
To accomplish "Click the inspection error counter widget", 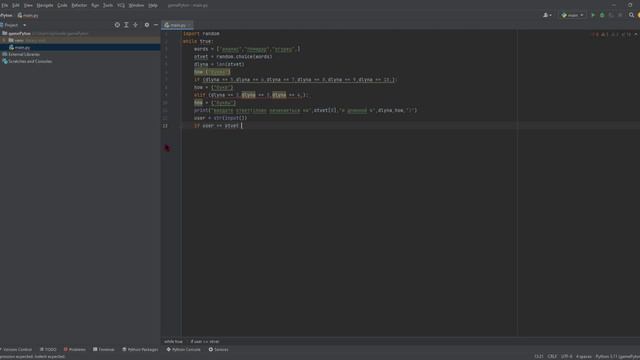I will click(611, 35).
